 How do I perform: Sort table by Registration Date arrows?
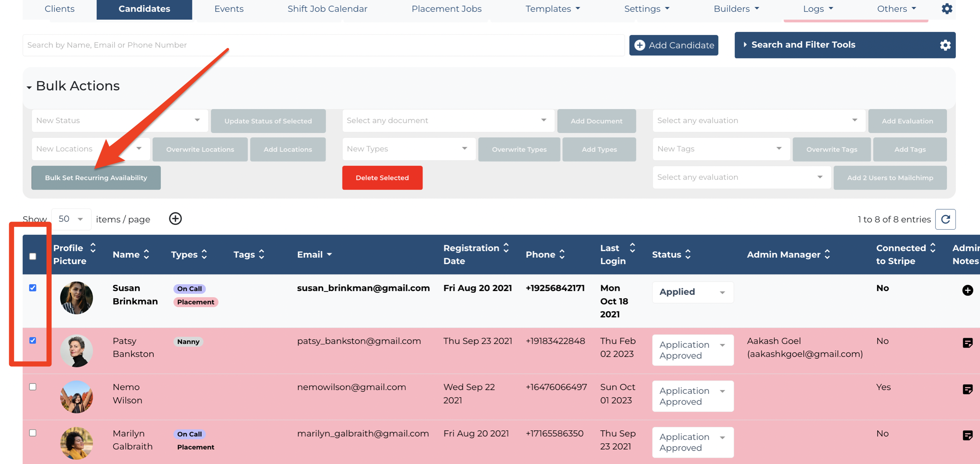(506, 248)
